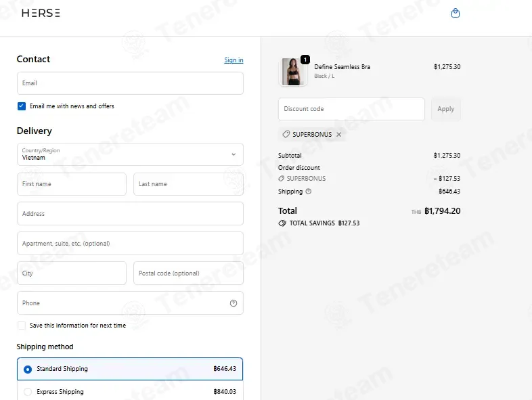This screenshot has height=400, width=532.
Task: Uncheck Email me with news and offers
Action: pyautogui.click(x=22, y=106)
